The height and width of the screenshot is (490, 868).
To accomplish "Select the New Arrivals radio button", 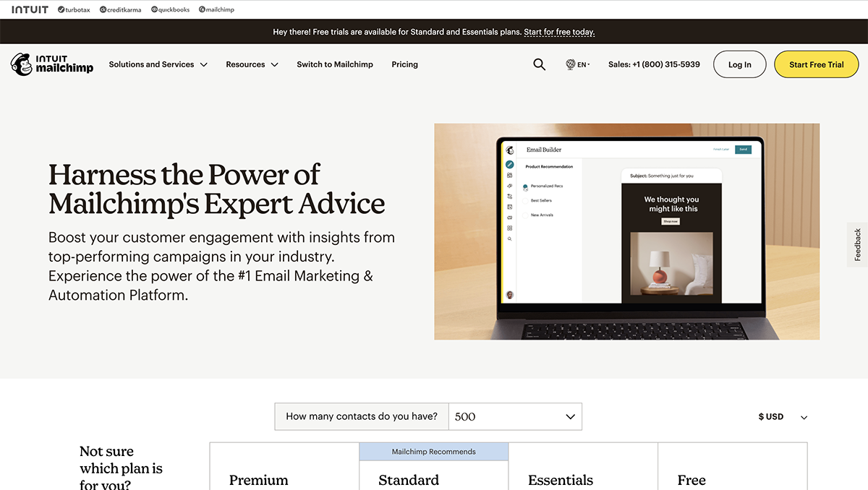I will pyautogui.click(x=525, y=215).
